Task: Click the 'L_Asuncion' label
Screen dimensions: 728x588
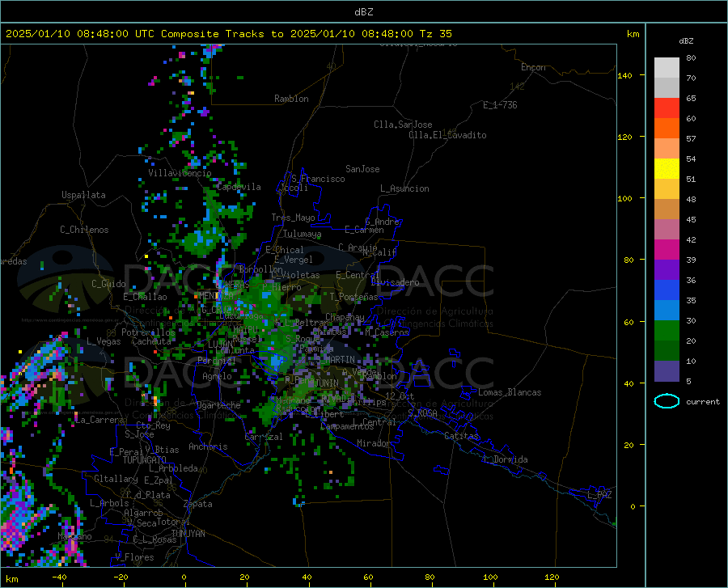Action: [405, 188]
